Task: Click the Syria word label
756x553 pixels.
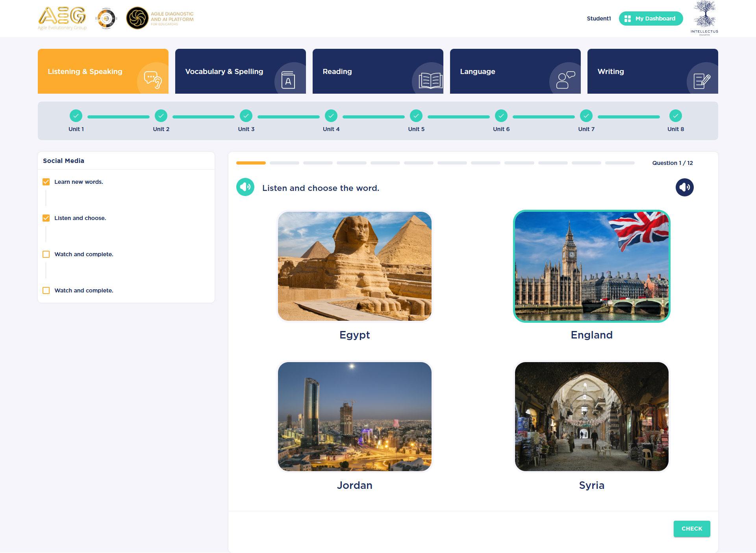Action: point(592,485)
